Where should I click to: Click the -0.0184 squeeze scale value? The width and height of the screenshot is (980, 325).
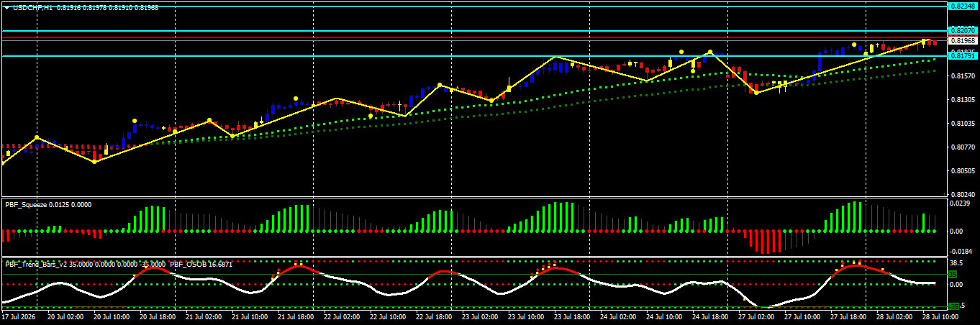pos(961,252)
